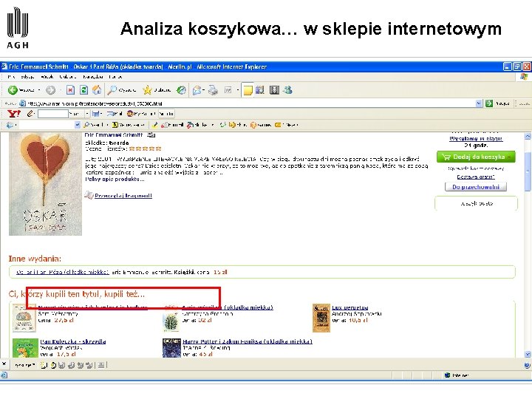Click the address bar URL field
The image size is (532, 399).
coord(250,103)
